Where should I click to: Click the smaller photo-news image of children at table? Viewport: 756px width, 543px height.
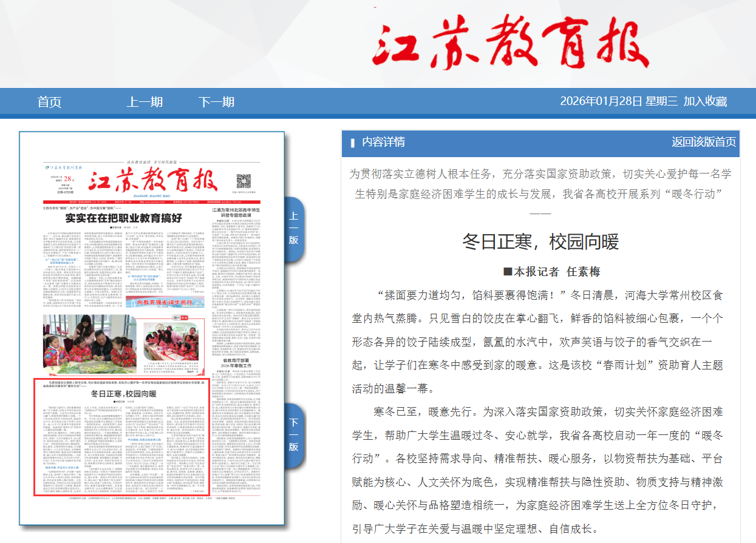(x=171, y=341)
